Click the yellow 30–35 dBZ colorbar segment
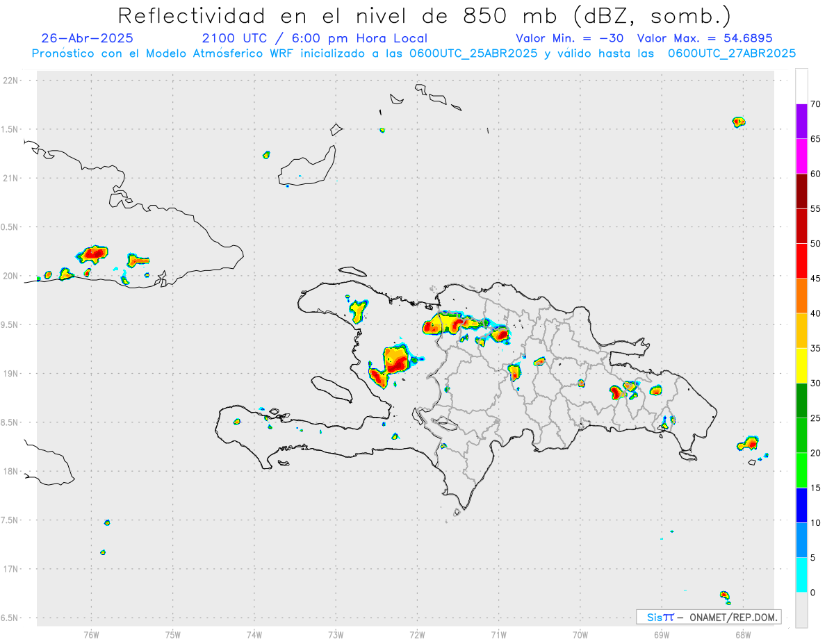 [801, 365]
